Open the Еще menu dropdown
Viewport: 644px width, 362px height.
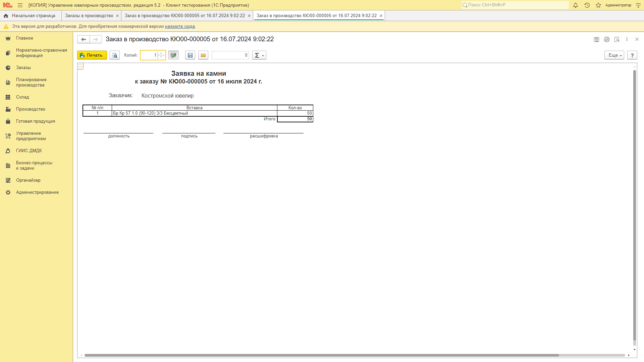click(x=614, y=55)
